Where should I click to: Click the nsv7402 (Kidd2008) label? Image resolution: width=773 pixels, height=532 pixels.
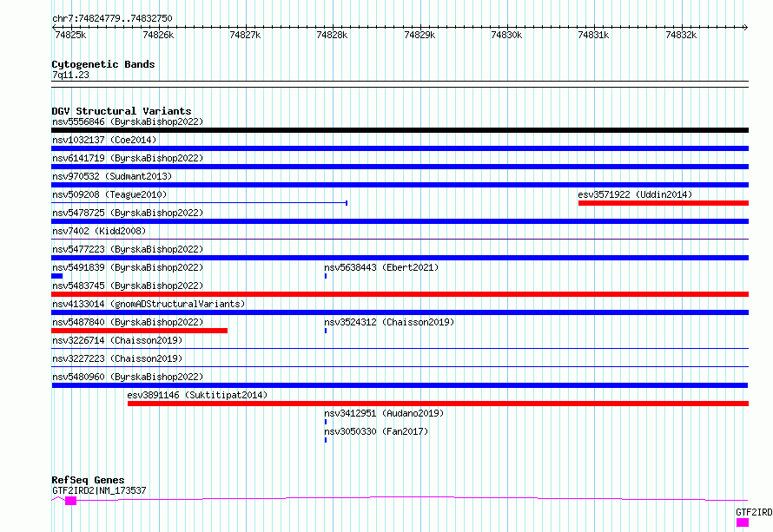(99, 231)
